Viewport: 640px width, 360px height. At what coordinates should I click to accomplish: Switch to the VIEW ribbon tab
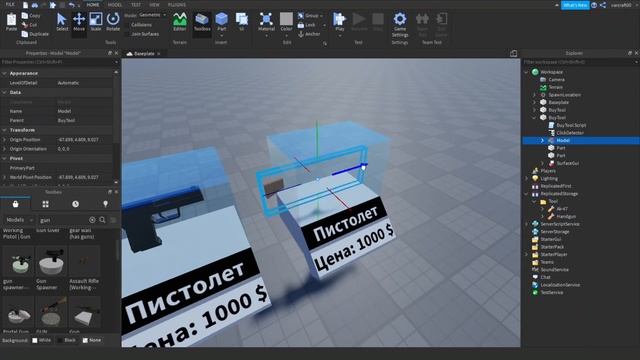pos(154,5)
